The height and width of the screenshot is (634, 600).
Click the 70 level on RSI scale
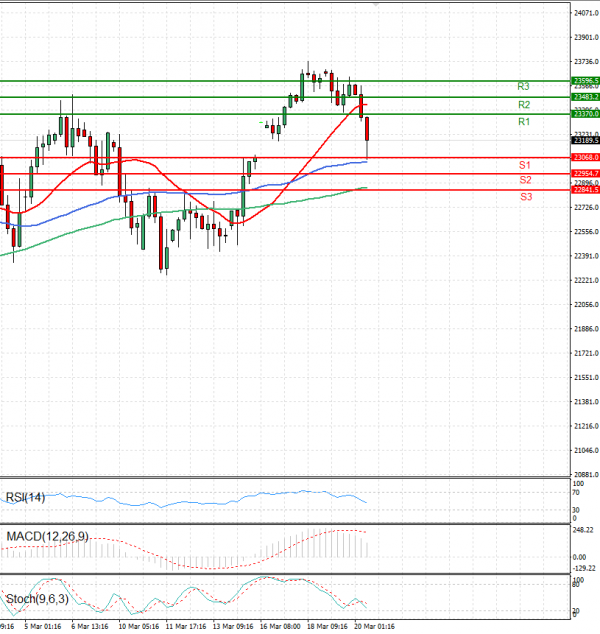(x=576, y=493)
